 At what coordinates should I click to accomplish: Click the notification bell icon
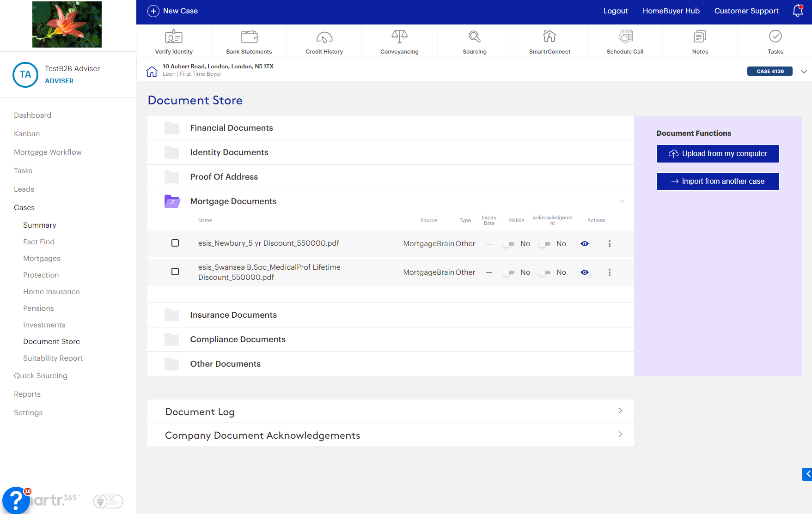798,11
